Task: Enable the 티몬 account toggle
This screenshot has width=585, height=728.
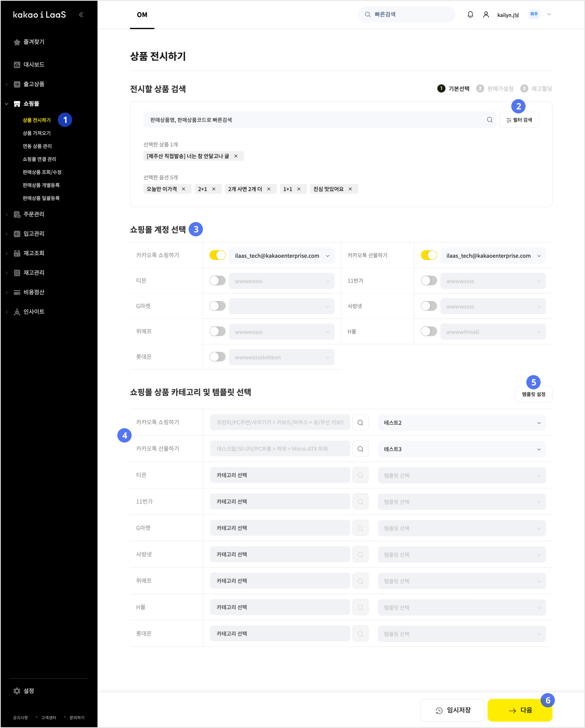Action: (217, 280)
